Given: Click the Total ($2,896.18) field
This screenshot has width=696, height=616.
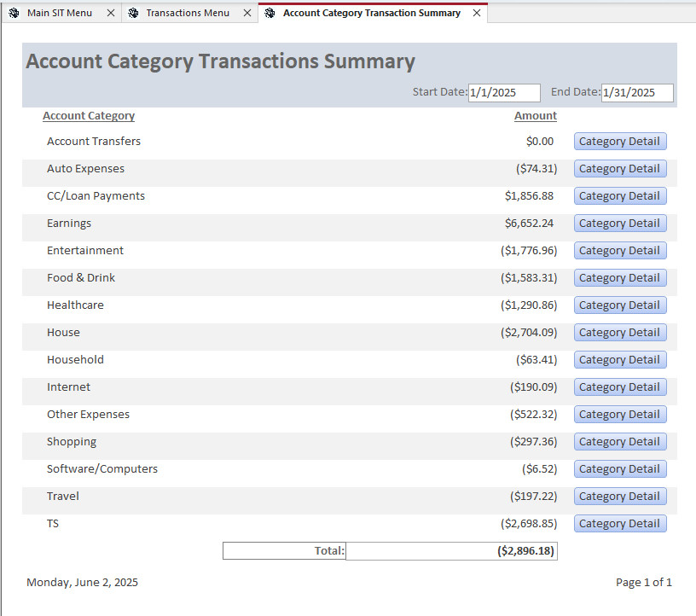Looking at the screenshot, I should point(451,550).
